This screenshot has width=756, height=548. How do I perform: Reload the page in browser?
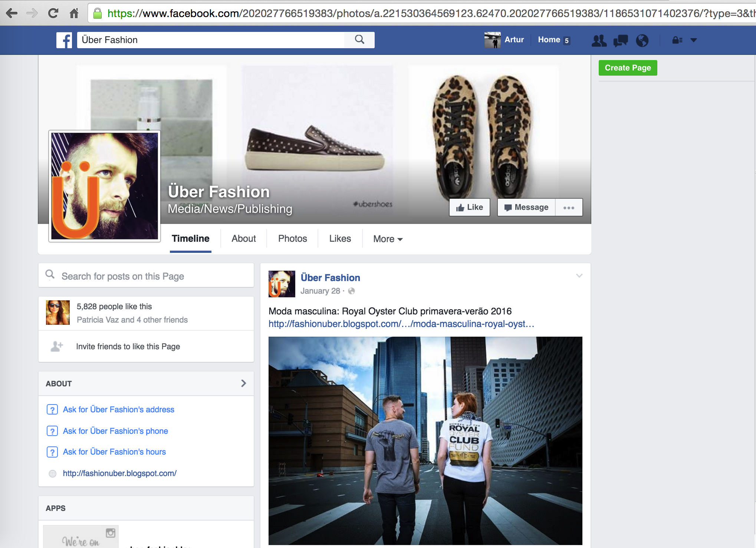(x=53, y=13)
